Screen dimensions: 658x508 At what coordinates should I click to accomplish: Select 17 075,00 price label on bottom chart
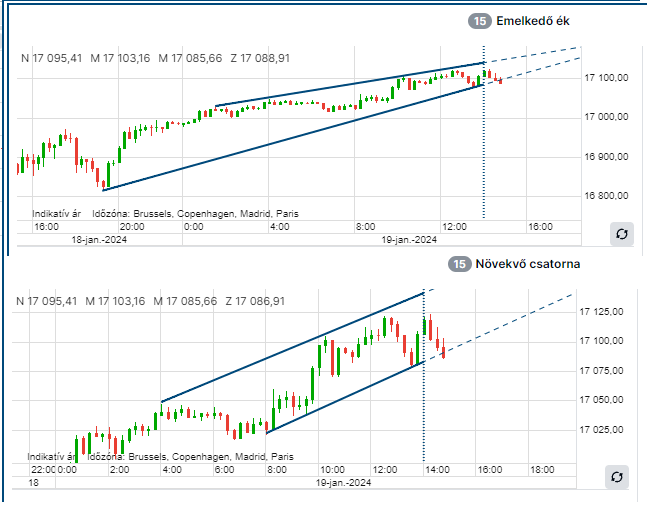(x=601, y=370)
